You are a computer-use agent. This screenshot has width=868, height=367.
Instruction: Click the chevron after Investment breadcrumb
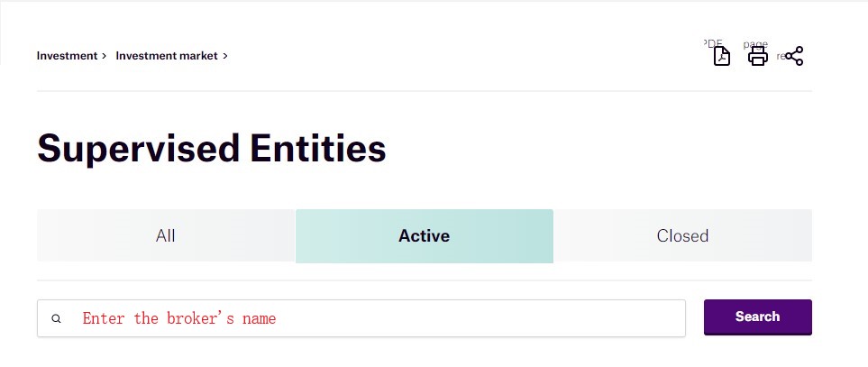coord(105,56)
